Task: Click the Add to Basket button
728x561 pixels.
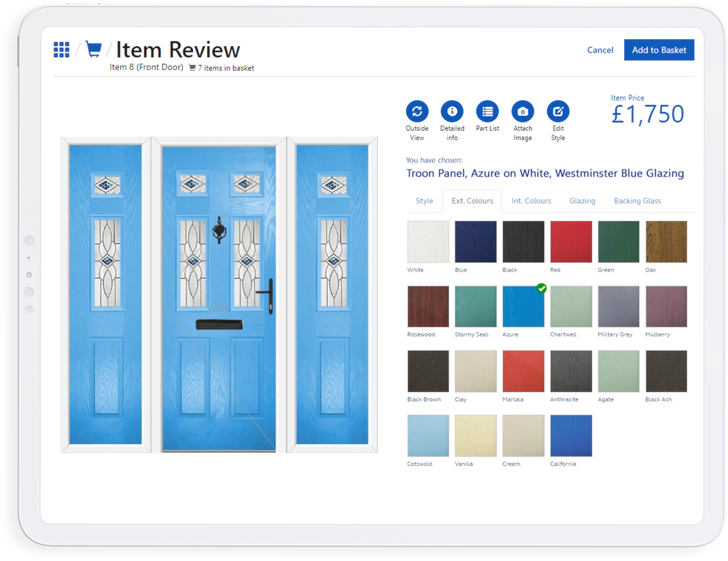Action: click(659, 50)
